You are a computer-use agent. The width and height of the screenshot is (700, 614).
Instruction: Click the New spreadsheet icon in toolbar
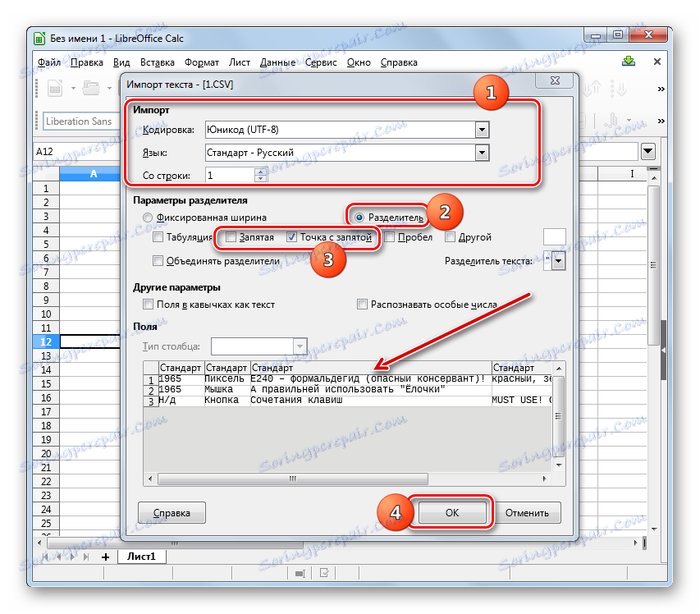pos(55,88)
